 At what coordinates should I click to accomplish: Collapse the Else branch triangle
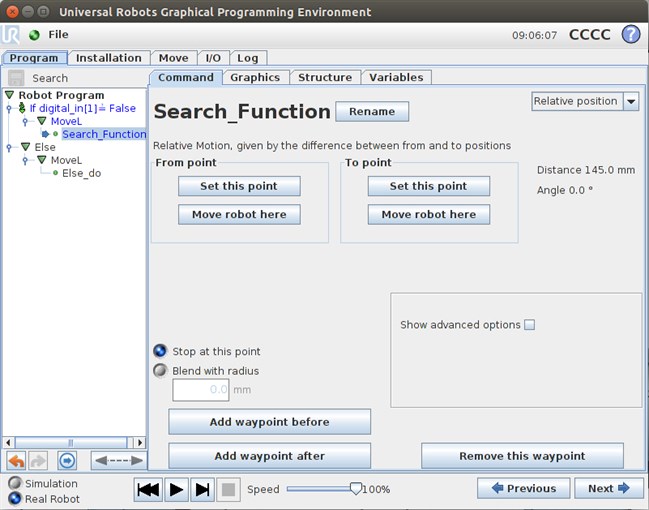(x=25, y=147)
